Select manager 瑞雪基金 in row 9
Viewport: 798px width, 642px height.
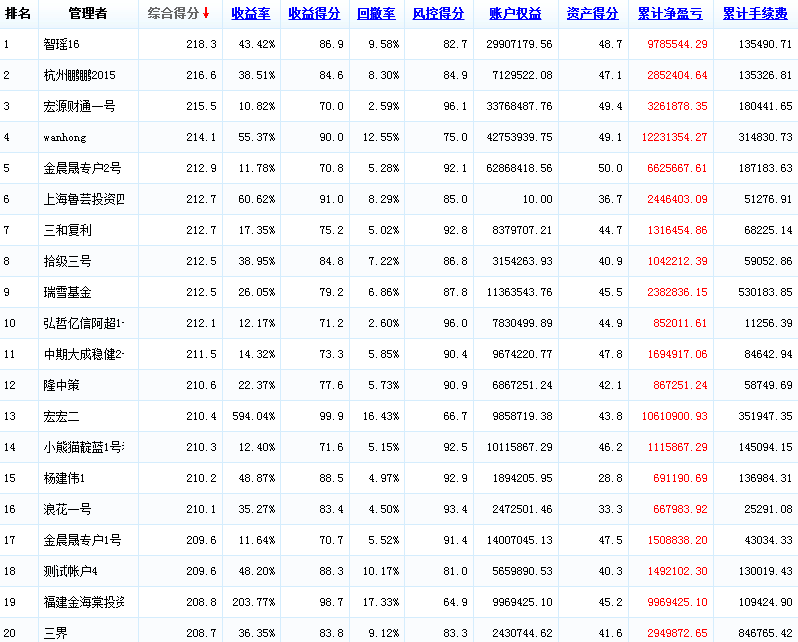point(68,293)
